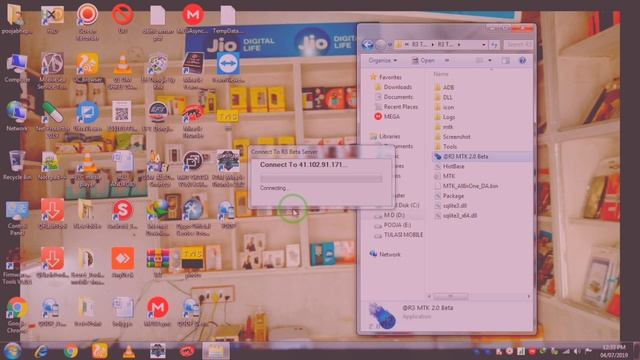The width and height of the screenshot is (640, 360).
Task: Open the Organize dropdown menu
Action: click(x=382, y=60)
